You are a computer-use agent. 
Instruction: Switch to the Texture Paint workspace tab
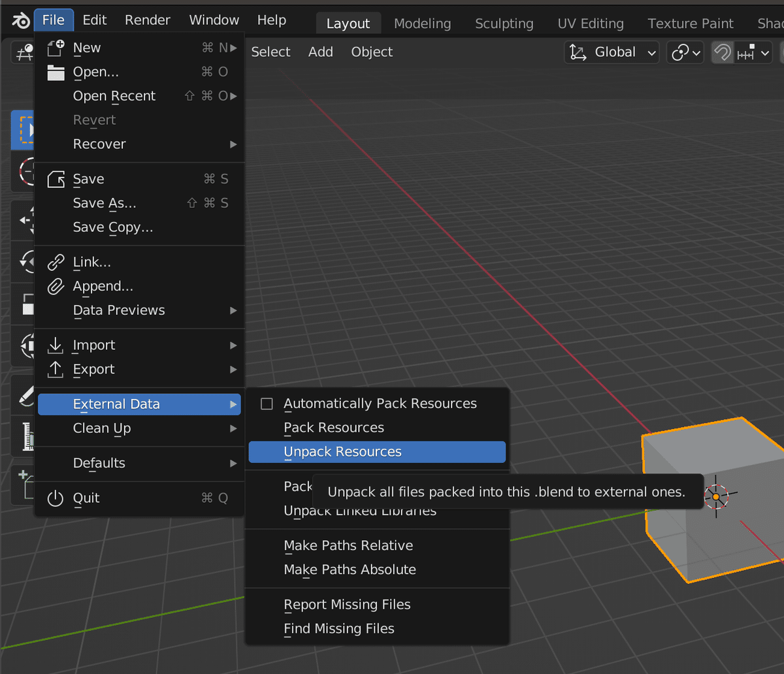[x=691, y=24]
